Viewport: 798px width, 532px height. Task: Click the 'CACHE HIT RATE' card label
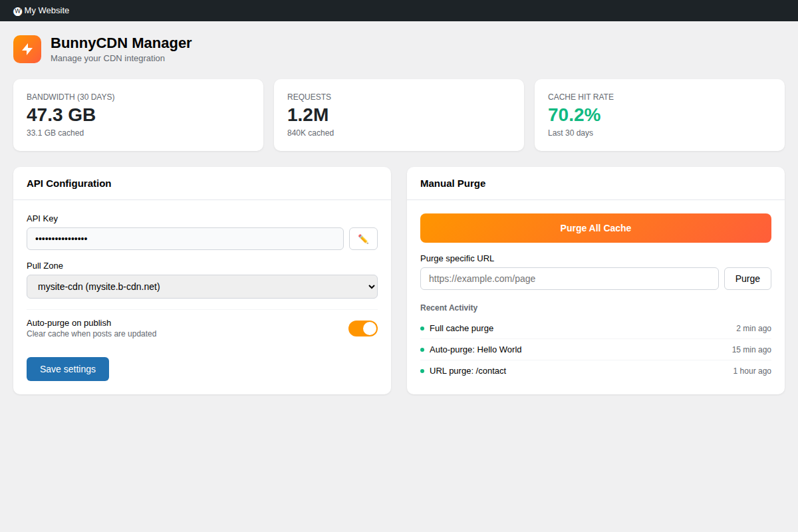(581, 97)
